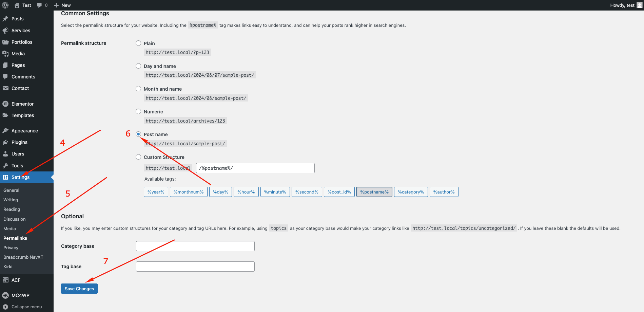Open the Reading settings submenu item
This screenshot has width=644, height=312.
coord(12,209)
